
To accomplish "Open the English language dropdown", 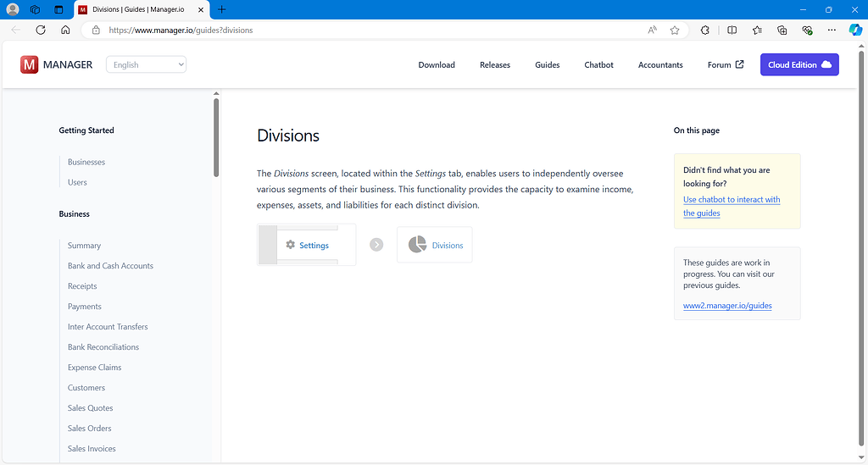I will (146, 64).
